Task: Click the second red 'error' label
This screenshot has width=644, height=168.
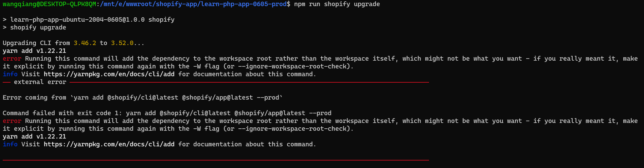Action: tap(12, 121)
